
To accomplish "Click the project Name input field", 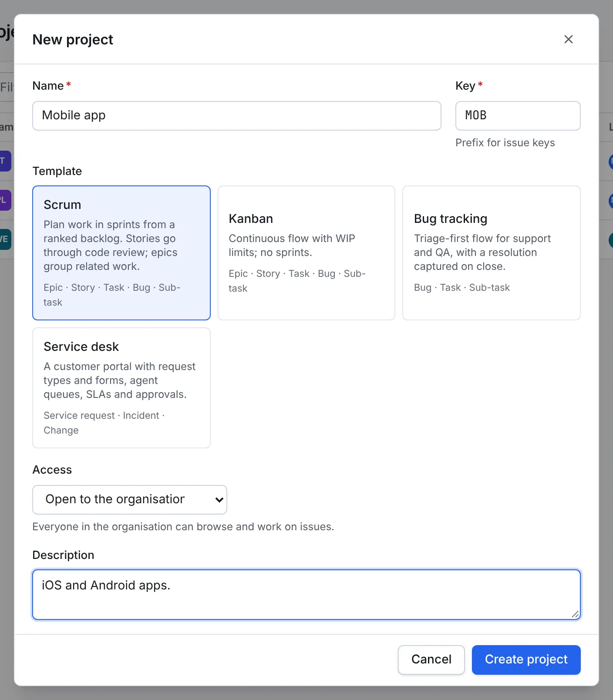I will click(237, 116).
